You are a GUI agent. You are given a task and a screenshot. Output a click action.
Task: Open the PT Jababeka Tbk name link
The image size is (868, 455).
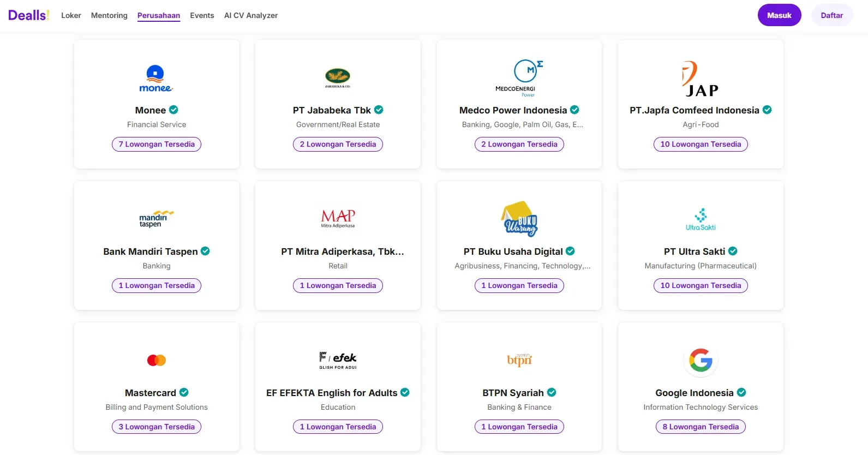point(332,110)
